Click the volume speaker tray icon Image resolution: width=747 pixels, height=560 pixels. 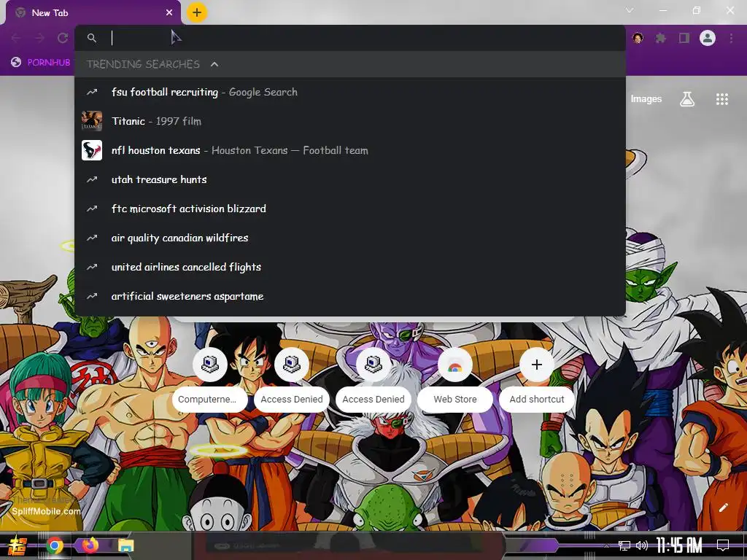click(x=642, y=545)
